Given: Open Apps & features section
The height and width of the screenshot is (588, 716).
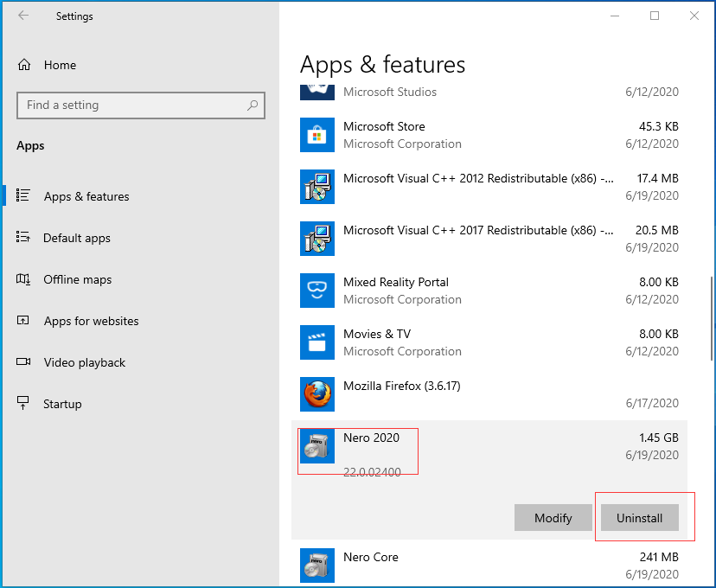Looking at the screenshot, I should (x=86, y=196).
